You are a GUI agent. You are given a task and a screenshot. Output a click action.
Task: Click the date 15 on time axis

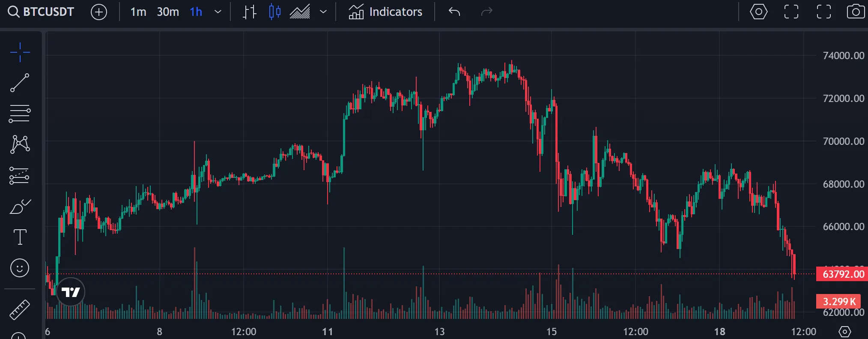tap(552, 332)
